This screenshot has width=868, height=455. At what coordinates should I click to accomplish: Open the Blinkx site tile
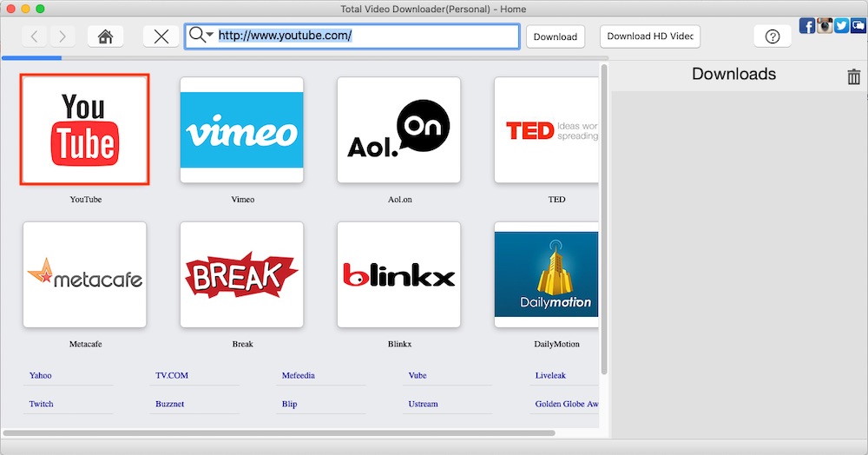tap(398, 274)
